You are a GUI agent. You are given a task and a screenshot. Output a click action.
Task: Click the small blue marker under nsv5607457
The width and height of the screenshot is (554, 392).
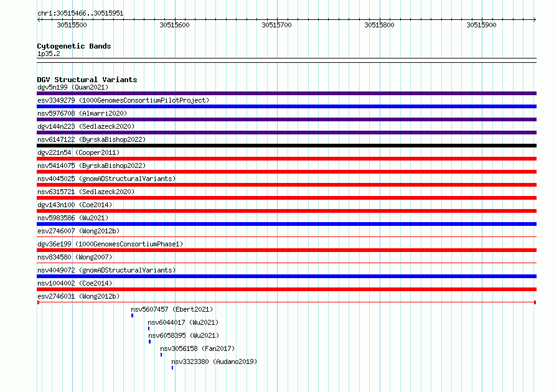click(133, 315)
